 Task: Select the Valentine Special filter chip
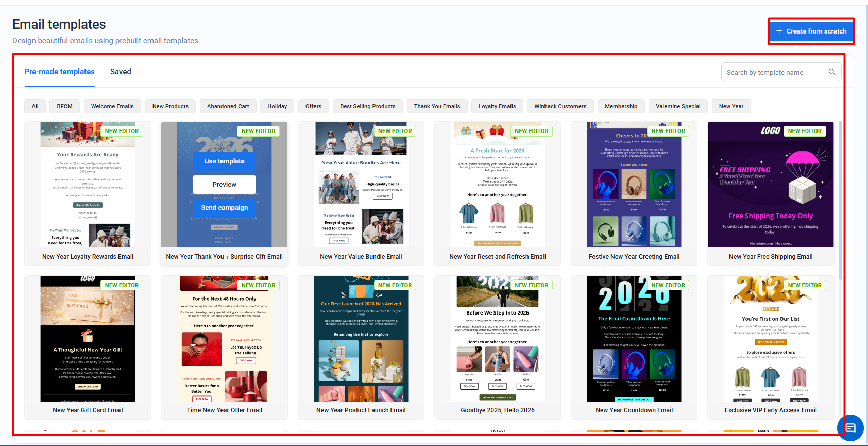[x=677, y=106]
